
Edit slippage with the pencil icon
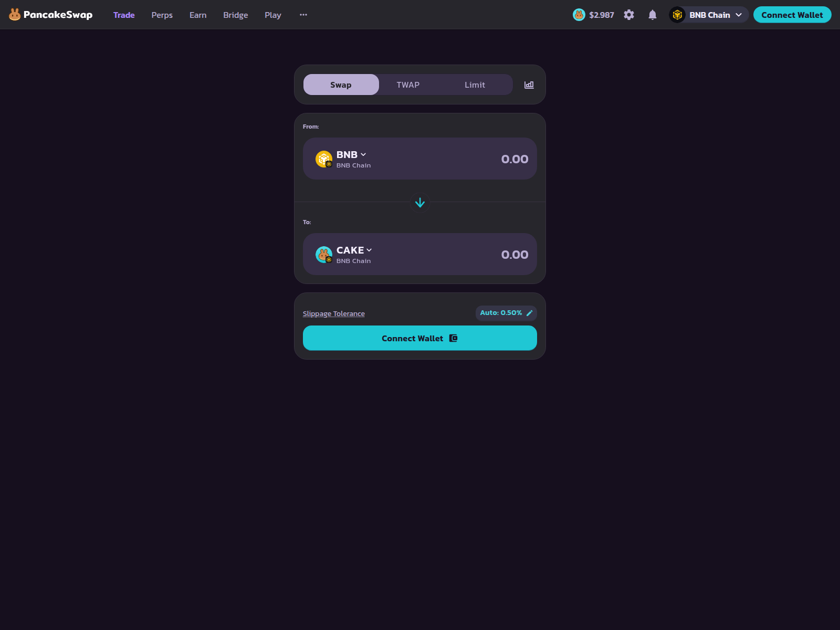click(530, 313)
